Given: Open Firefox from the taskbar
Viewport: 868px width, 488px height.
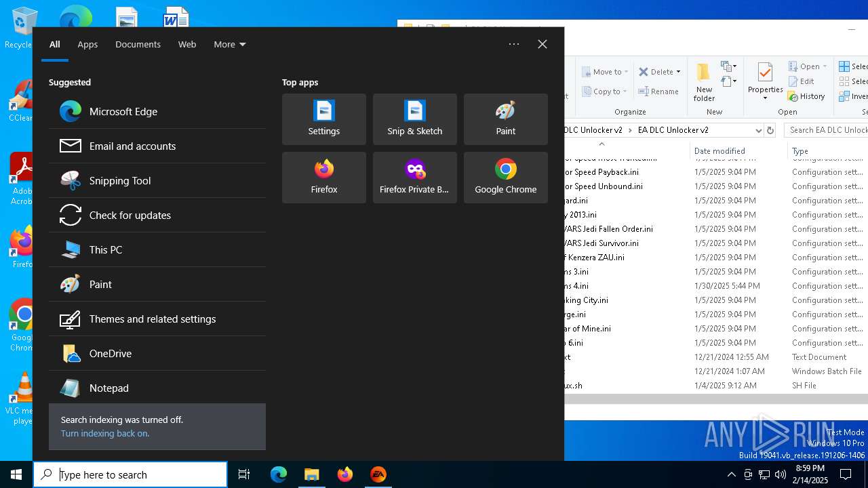Looking at the screenshot, I should pos(345,474).
